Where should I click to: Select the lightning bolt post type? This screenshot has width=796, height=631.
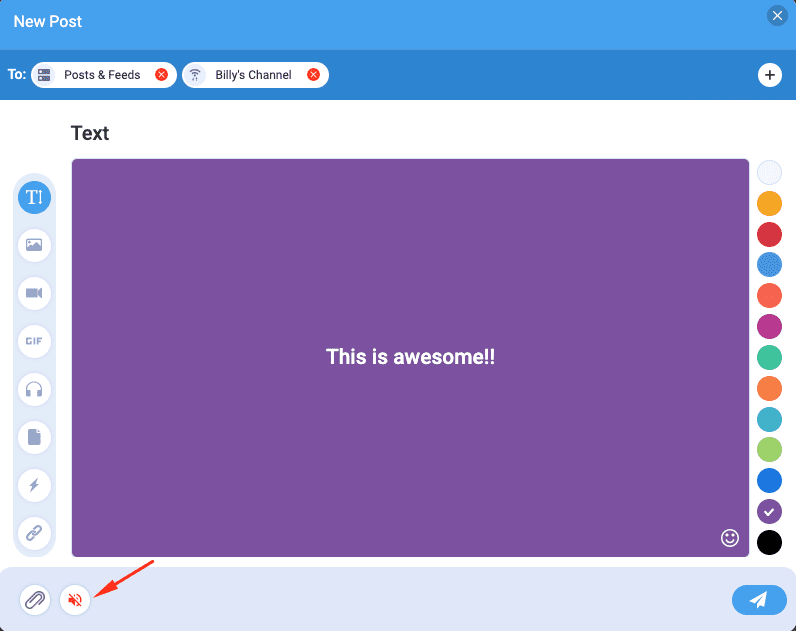pos(35,485)
